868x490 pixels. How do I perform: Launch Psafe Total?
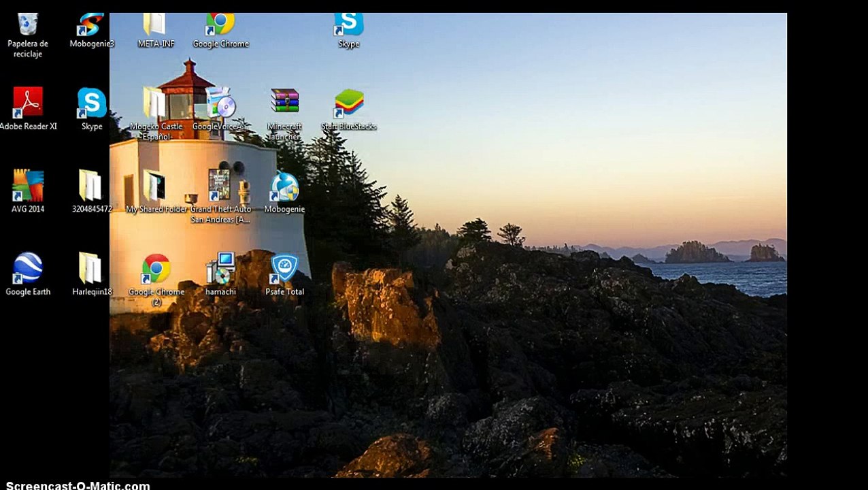click(284, 269)
